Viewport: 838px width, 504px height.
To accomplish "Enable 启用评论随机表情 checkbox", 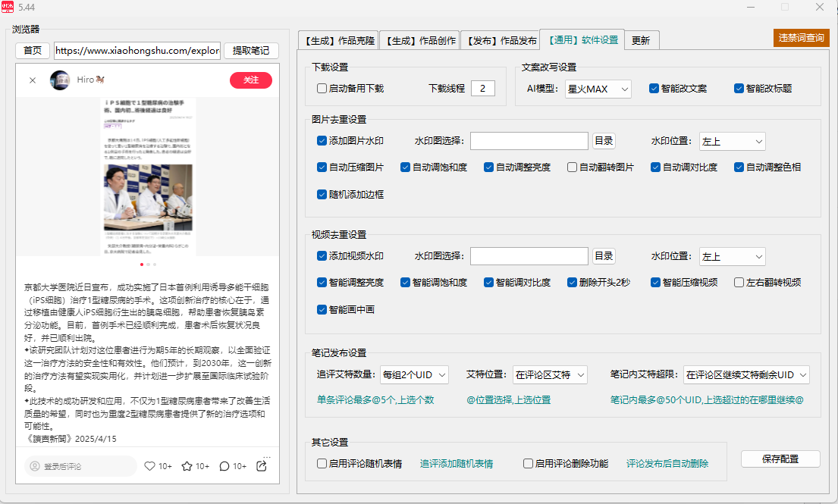I will (x=322, y=463).
